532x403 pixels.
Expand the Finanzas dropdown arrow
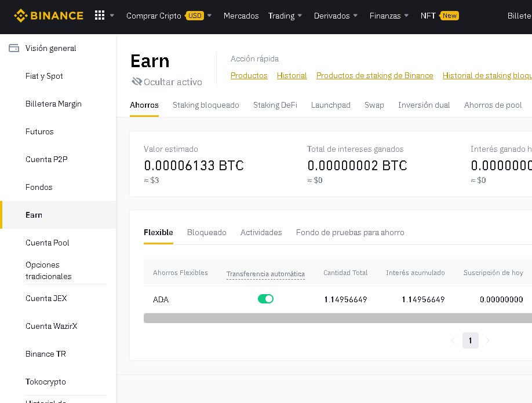pos(406,16)
